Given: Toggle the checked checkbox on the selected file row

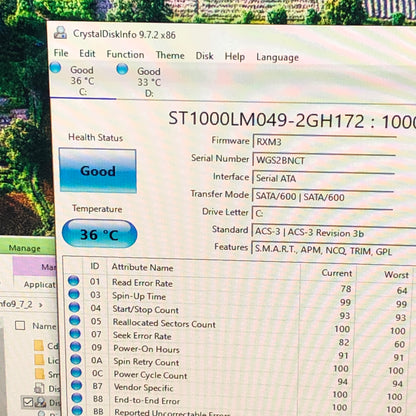Looking at the screenshot, I should (x=28, y=402).
